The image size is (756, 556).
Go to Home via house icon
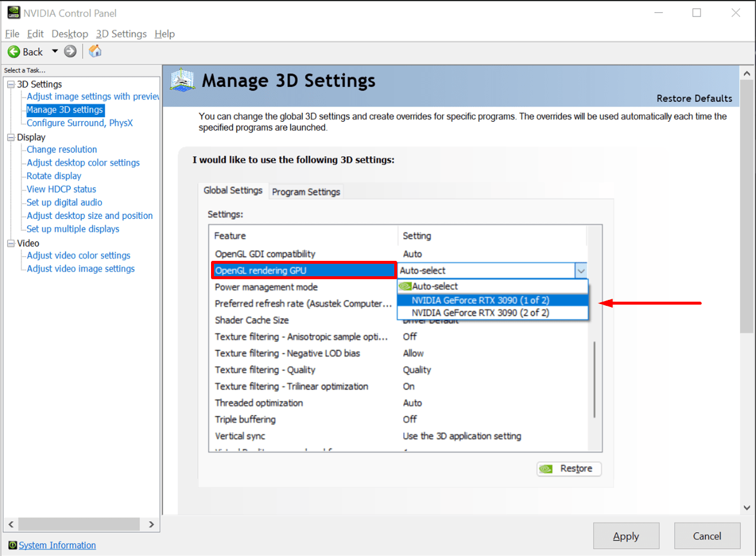pyautogui.click(x=95, y=51)
